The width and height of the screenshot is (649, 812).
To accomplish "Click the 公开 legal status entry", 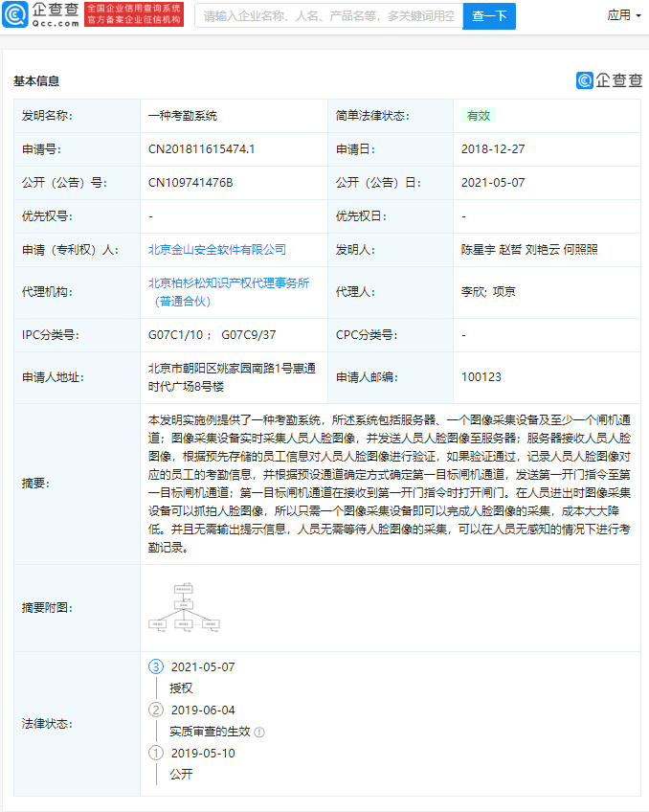I will click(x=181, y=775).
